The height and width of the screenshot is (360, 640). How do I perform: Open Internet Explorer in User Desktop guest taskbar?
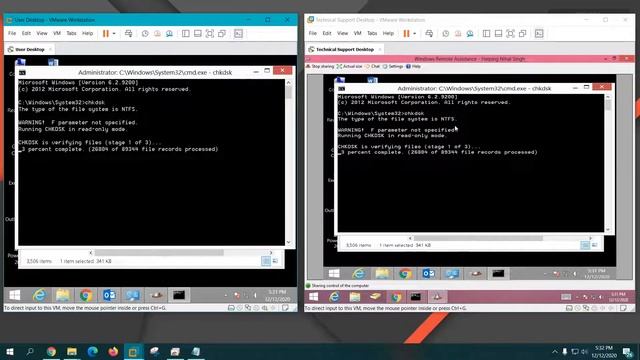point(39,295)
